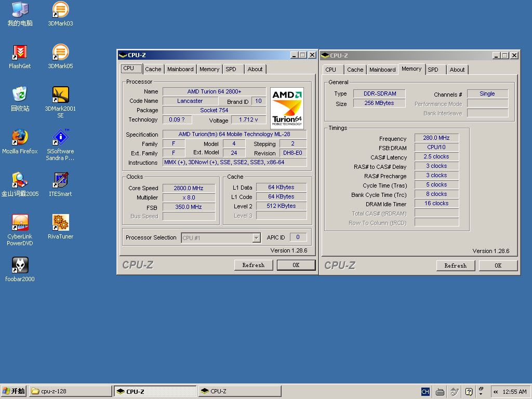This screenshot has width=532, height=399.
Task: Click OK in the left CPU-Z window
Action: (x=296, y=265)
